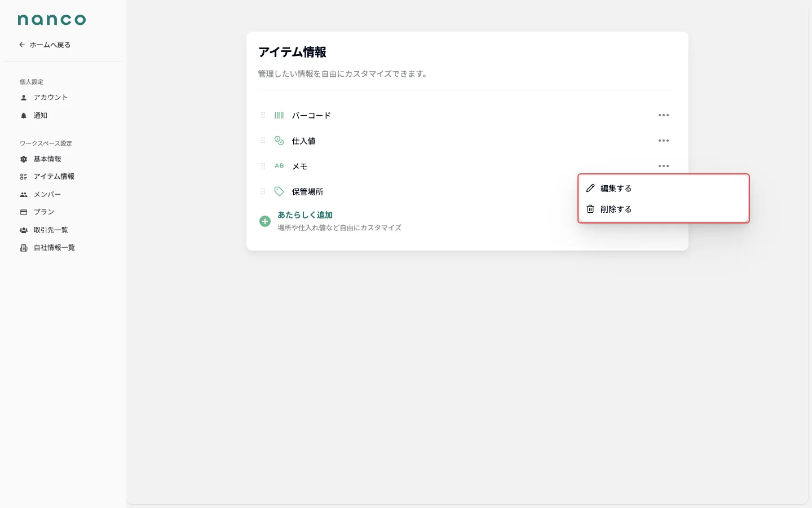
Task: Select the 仕入値 item label
Action: pos(303,141)
